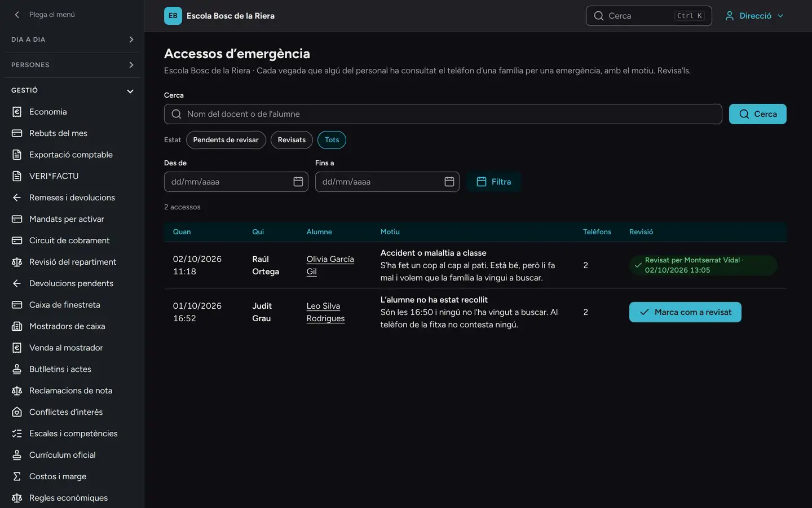The width and height of the screenshot is (812, 508).
Task: Filter by Pendents de revisar status
Action: pyautogui.click(x=226, y=140)
